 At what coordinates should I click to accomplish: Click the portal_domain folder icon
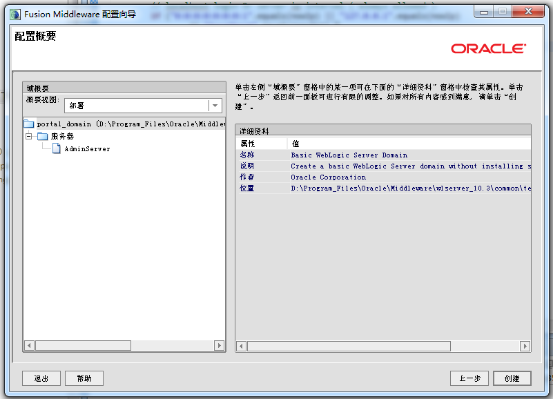pos(29,124)
